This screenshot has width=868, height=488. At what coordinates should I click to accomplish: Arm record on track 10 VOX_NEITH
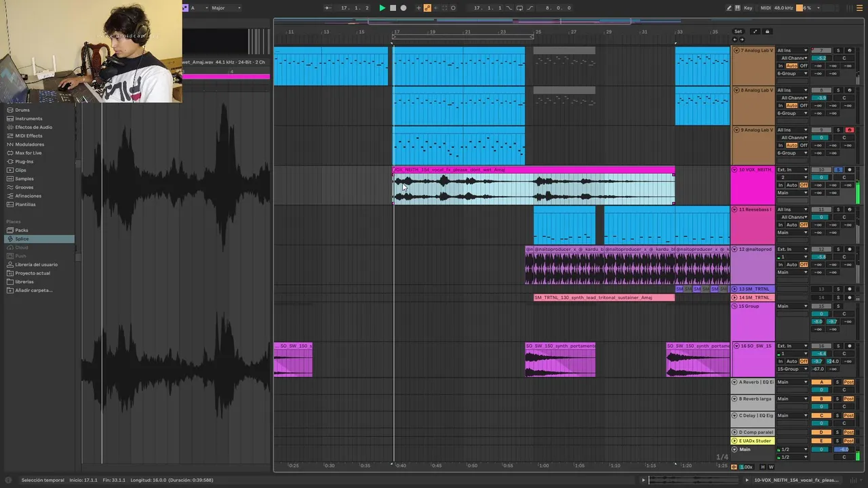coord(850,169)
